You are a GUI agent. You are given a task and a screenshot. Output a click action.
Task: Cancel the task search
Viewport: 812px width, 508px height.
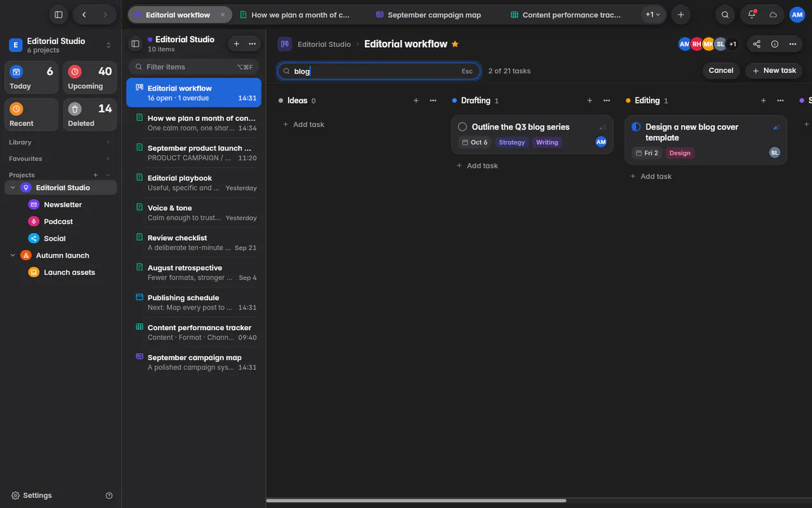coord(721,70)
